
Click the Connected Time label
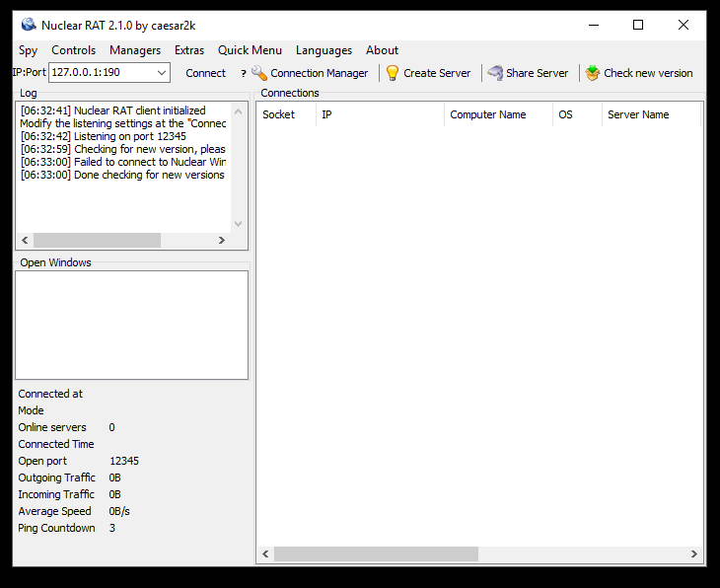56,444
